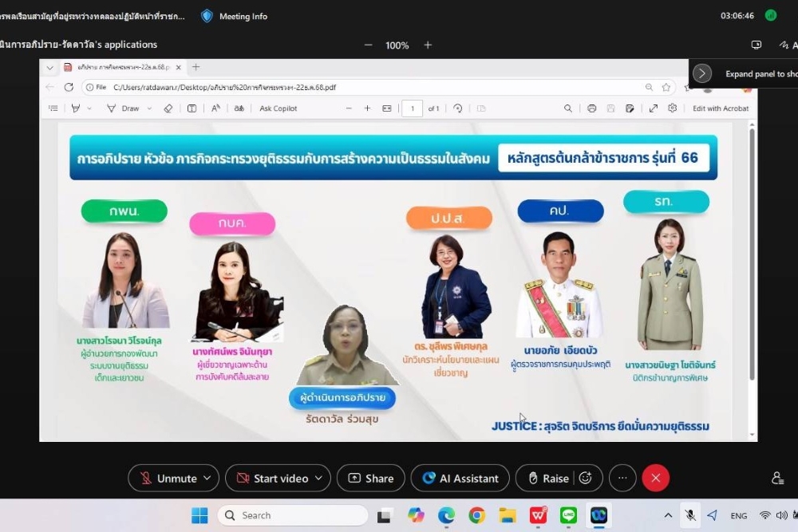This screenshot has height=532, width=798.
Task: Select the Eraser tool in PDF toolbar
Action: tap(168, 108)
